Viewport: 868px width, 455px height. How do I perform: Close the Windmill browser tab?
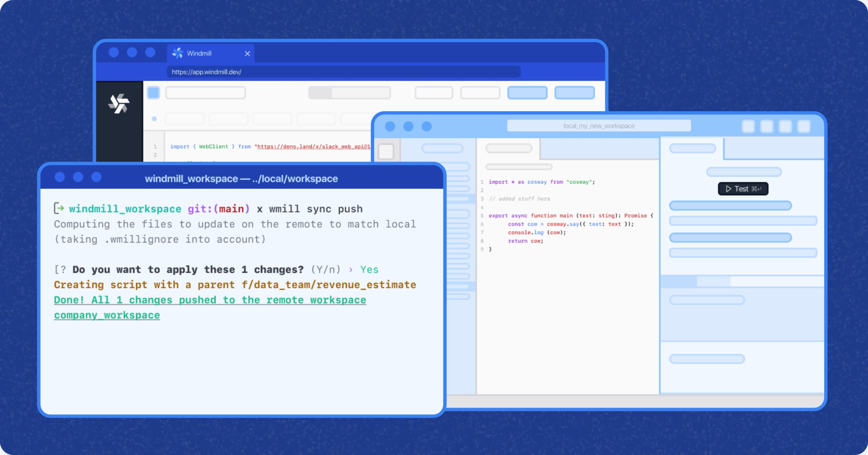pos(247,53)
